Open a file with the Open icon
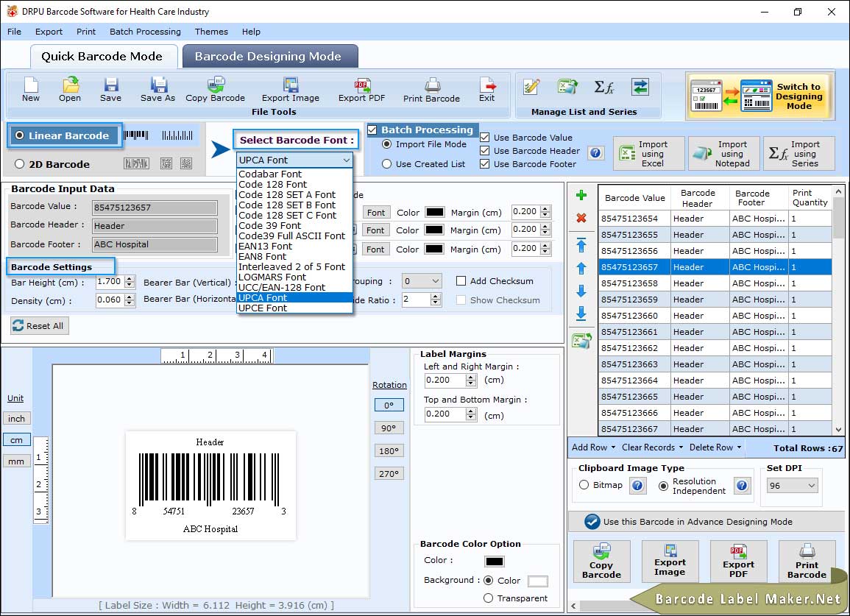The image size is (850, 616). (x=70, y=89)
